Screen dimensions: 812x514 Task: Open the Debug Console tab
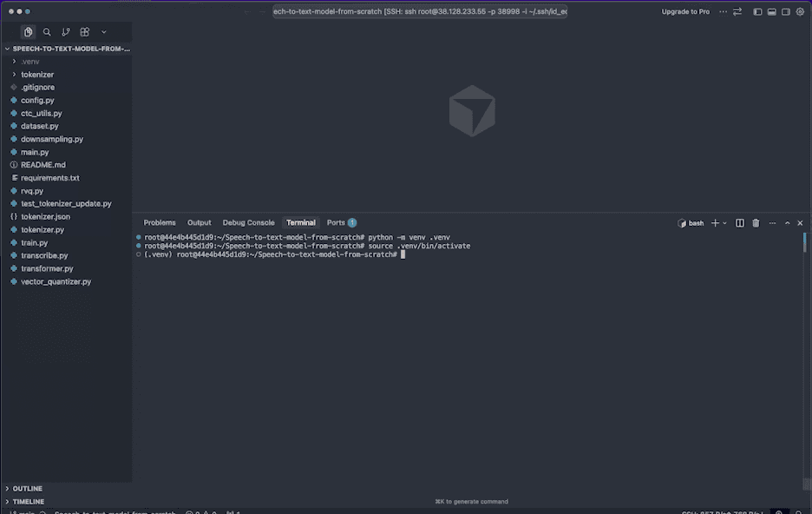pos(248,222)
